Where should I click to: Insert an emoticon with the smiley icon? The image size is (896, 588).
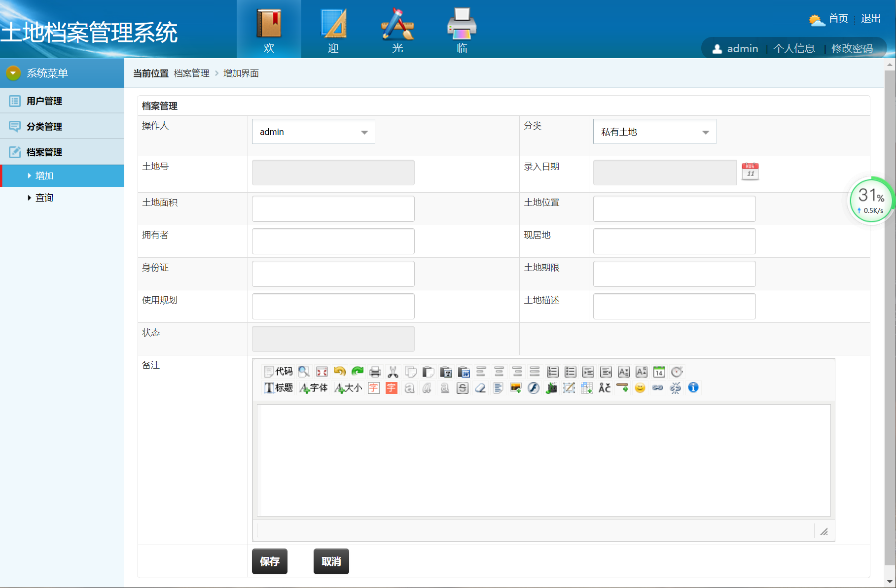coord(640,388)
